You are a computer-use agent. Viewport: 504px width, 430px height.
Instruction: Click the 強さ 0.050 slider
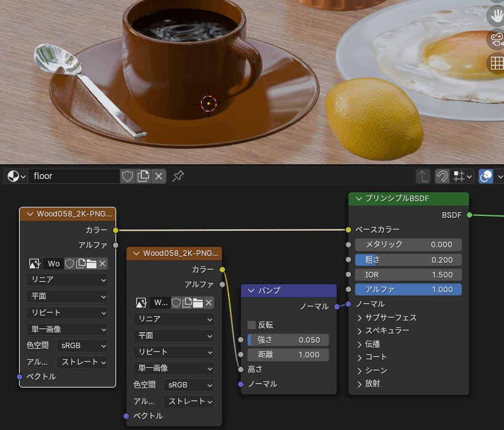(x=288, y=340)
